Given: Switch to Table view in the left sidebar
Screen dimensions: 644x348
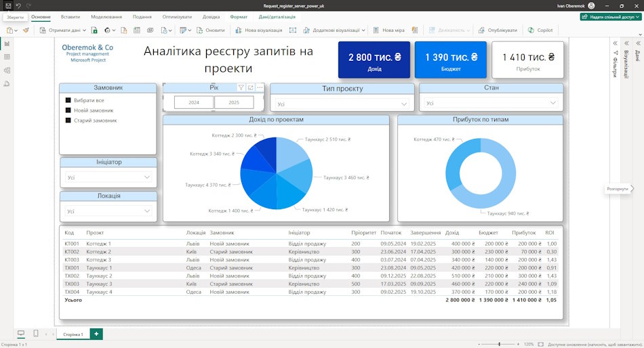Looking at the screenshot, I should pyautogui.click(x=7, y=57).
